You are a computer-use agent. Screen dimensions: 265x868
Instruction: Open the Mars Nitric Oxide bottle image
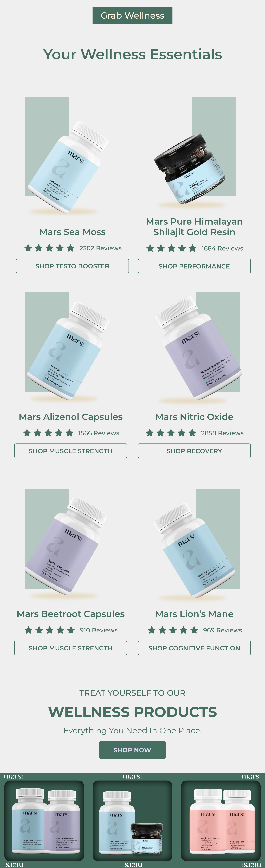199,347
